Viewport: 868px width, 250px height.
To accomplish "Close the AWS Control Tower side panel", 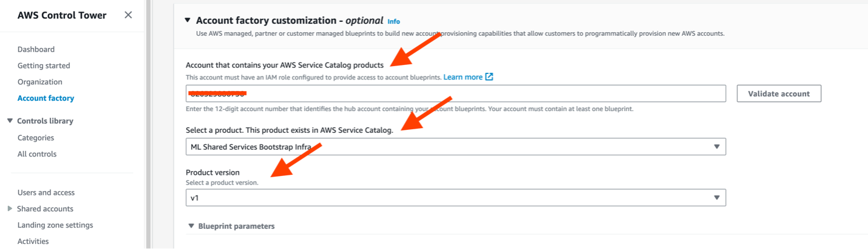I will pyautogui.click(x=128, y=15).
